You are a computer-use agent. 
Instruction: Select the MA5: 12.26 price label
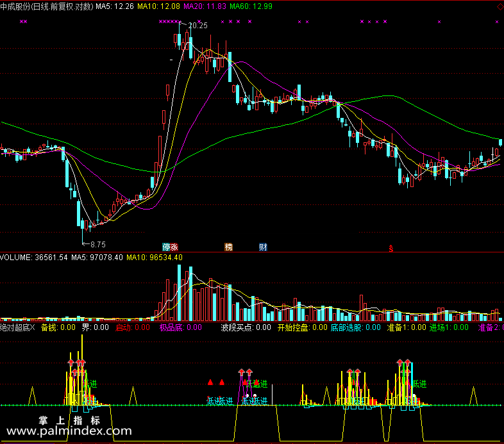click(114, 6)
